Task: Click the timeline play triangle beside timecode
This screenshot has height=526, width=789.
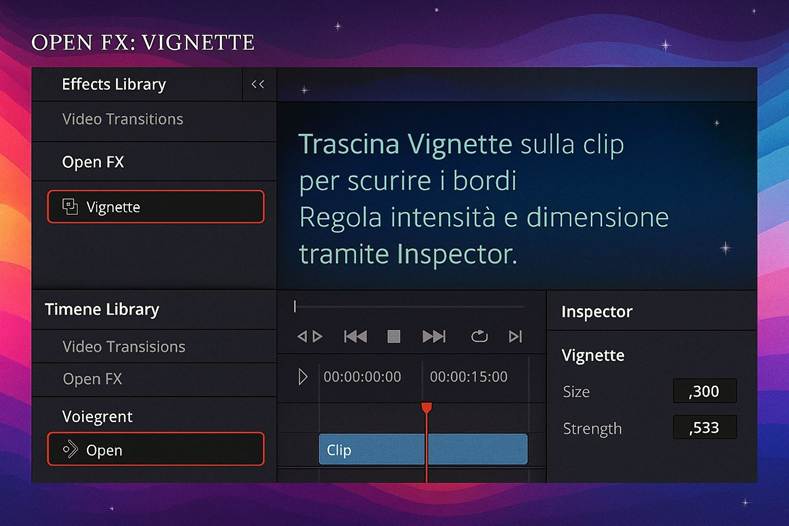Action: point(302,377)
